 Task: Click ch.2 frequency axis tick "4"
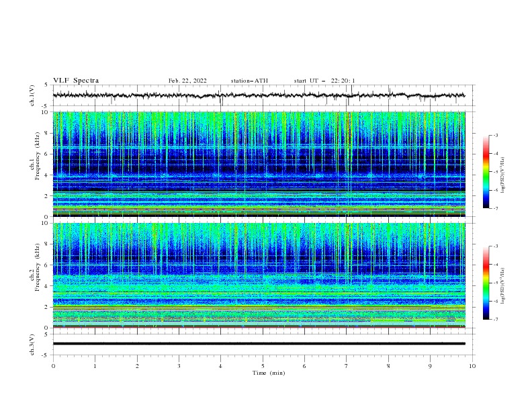click(47, 286)
